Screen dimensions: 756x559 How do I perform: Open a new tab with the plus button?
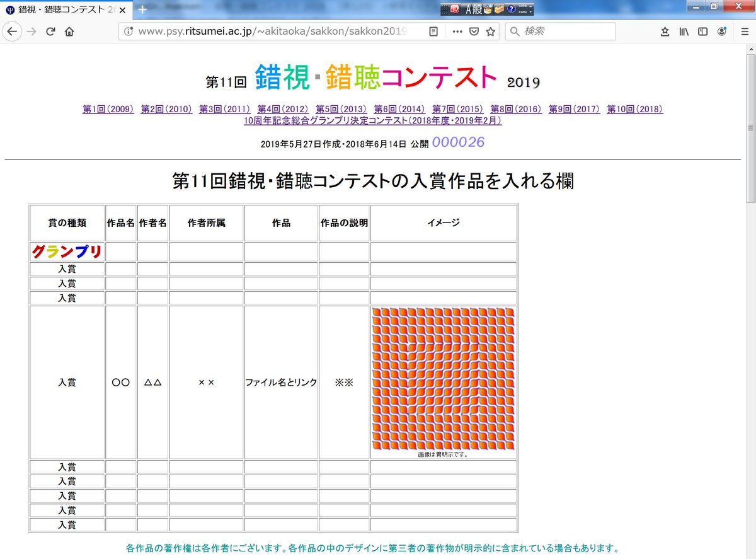tap(142, 9)
